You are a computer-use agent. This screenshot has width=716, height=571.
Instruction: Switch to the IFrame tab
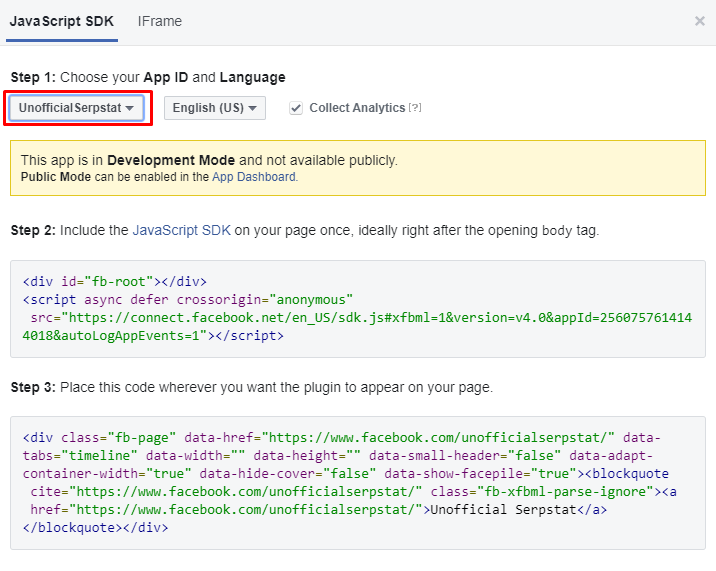(160, 21)
